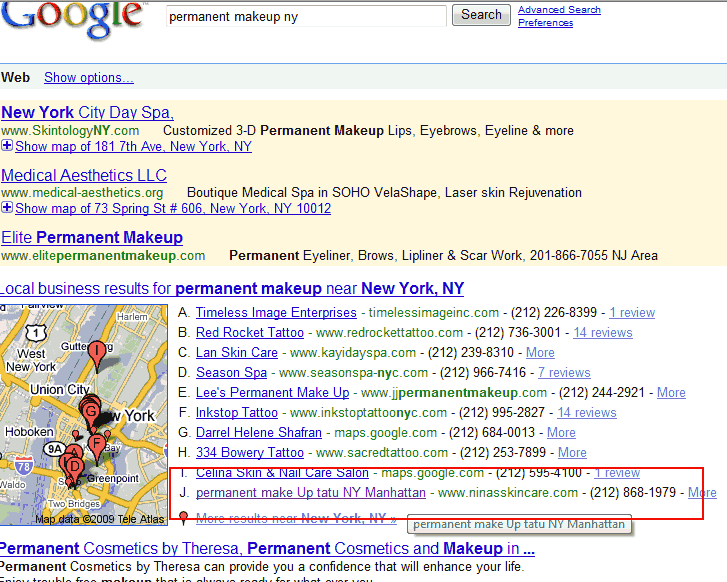Image resolution: width=727 pixels, height=582 pixels.
Task: Open Medical Aesthetics LLC ad
Action: (84, 175)
